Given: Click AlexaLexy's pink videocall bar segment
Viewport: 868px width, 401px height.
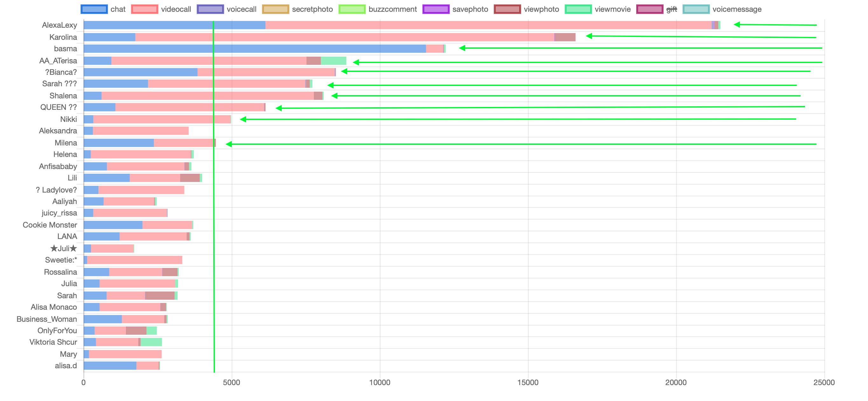Looking at the screenshot, I should tap(489, 25).
